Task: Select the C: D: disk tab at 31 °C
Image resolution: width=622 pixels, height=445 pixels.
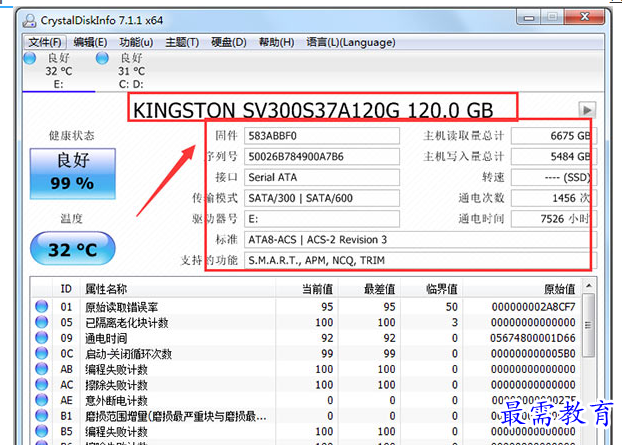Action: point(131,71)
